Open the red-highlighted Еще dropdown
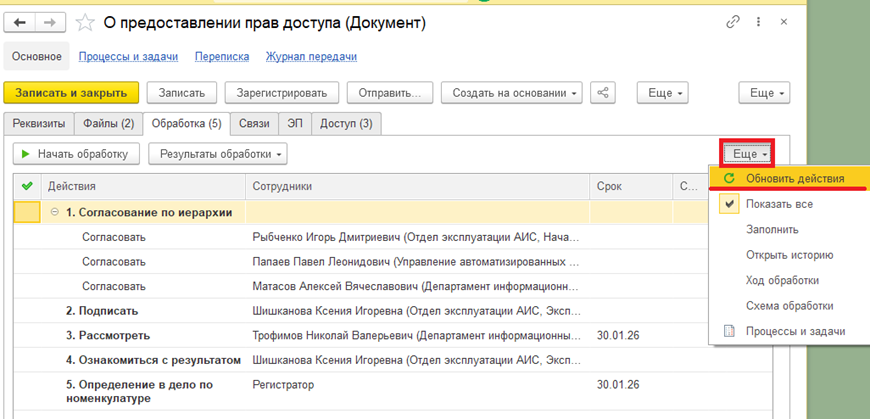Viewport: 870px width, 419px height. pyautogui.click(x=749, y=154)
